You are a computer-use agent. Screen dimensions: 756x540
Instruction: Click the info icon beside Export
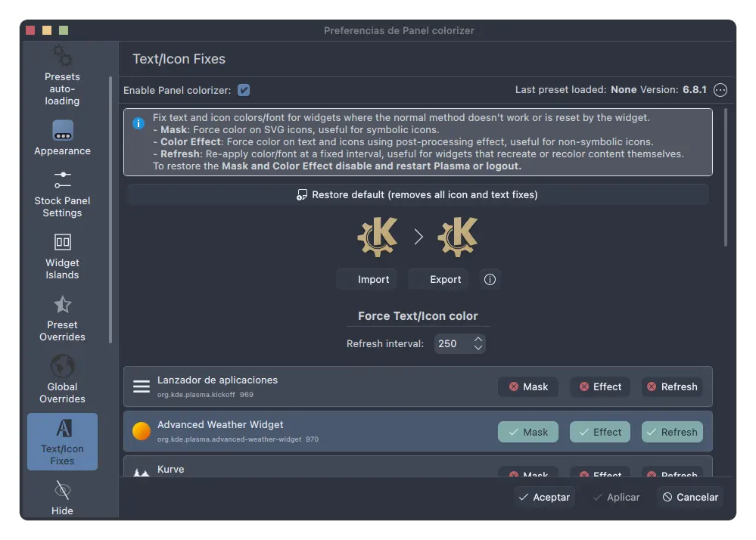[490, 280]
